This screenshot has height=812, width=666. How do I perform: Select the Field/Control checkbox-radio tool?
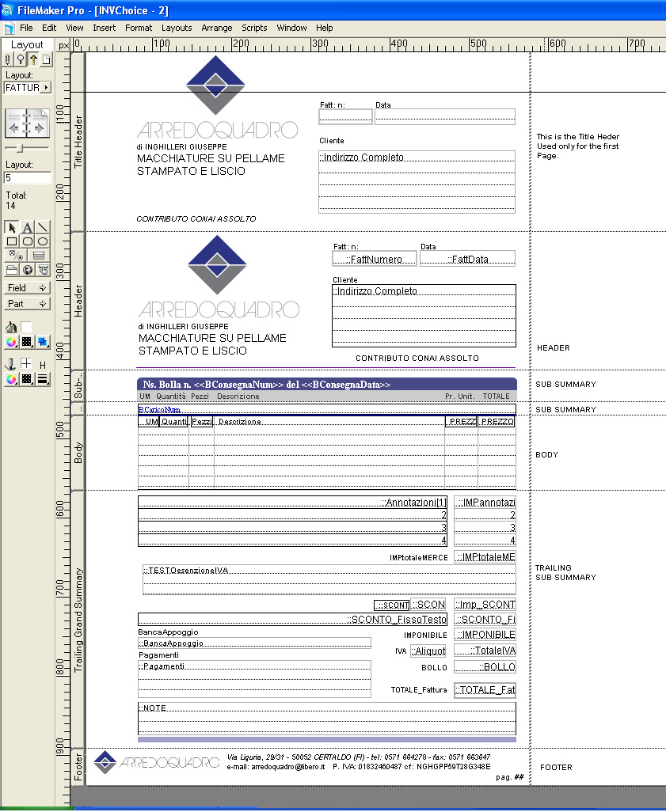[16, 256]
